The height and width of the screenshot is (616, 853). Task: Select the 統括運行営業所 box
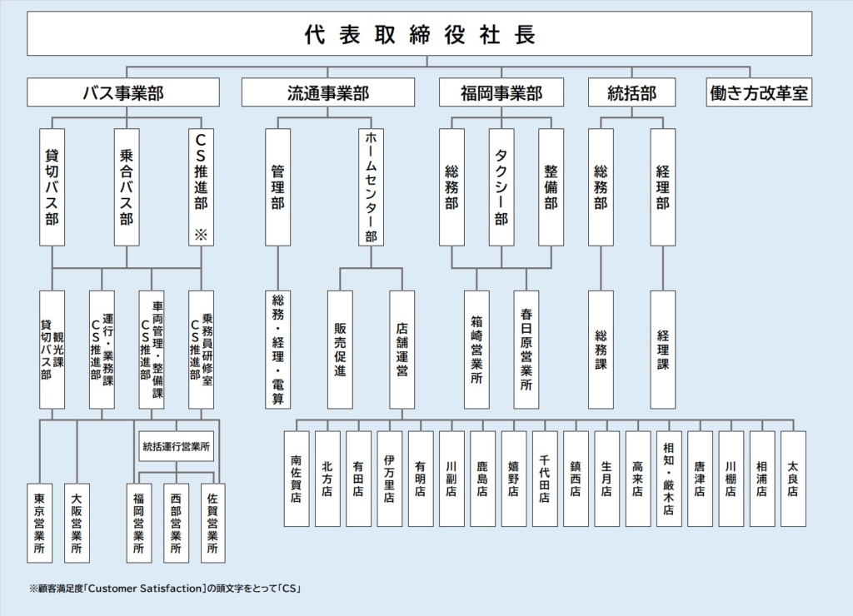[x=177, y=446]
